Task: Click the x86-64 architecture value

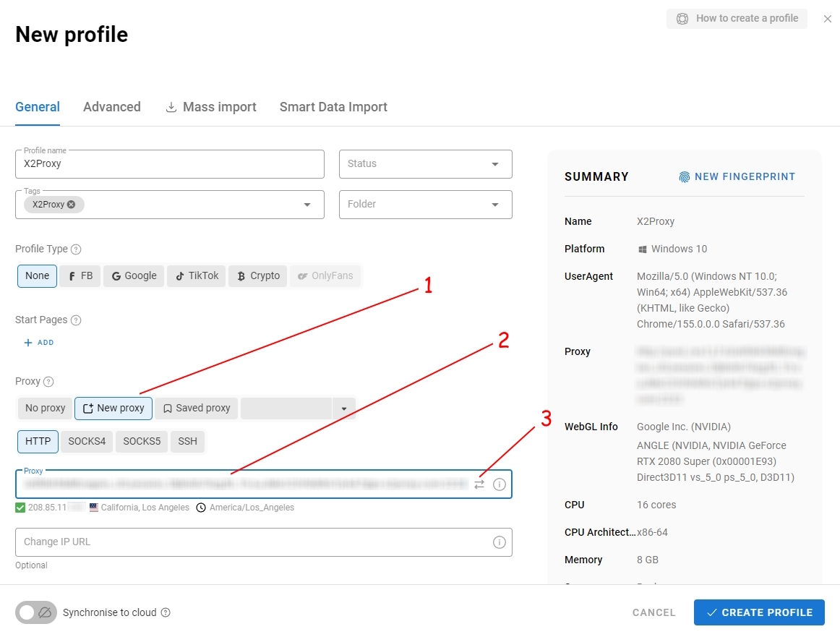Action: coord(653,533)
